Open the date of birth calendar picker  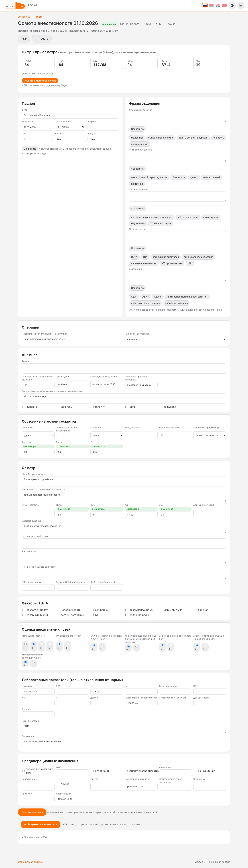pos(83,127)
